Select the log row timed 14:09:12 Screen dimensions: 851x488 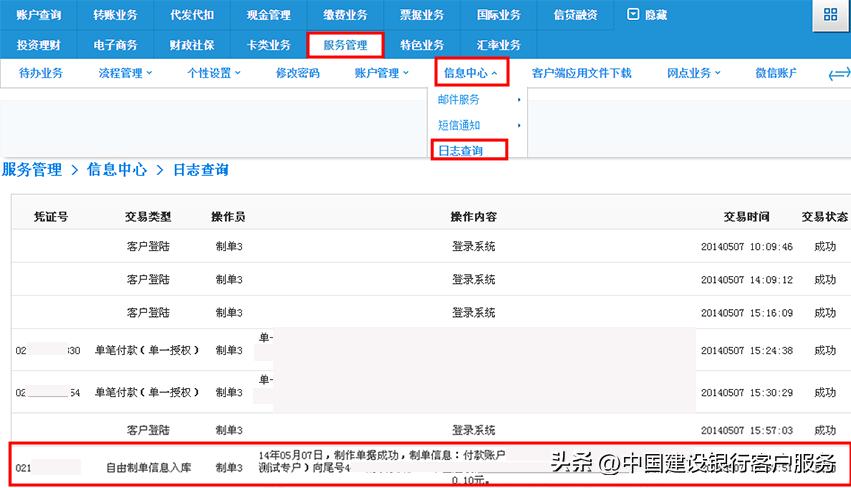coord(431,280)
